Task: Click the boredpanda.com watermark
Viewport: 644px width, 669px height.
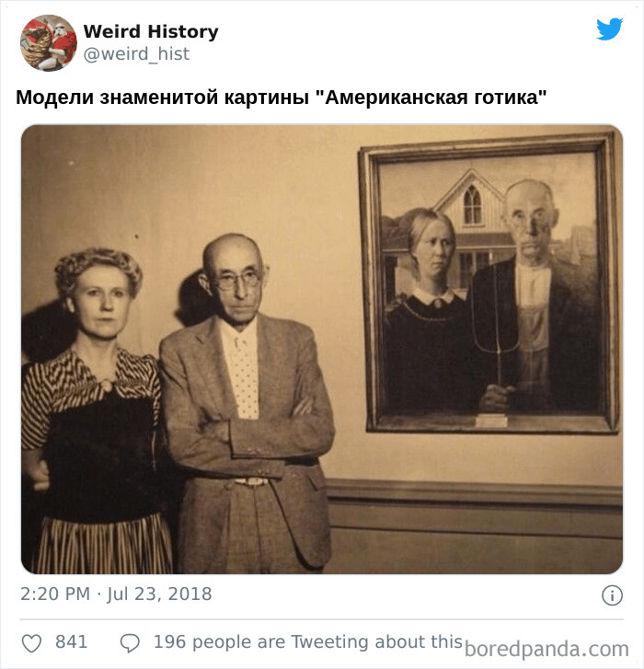Action: pos(546,650)
